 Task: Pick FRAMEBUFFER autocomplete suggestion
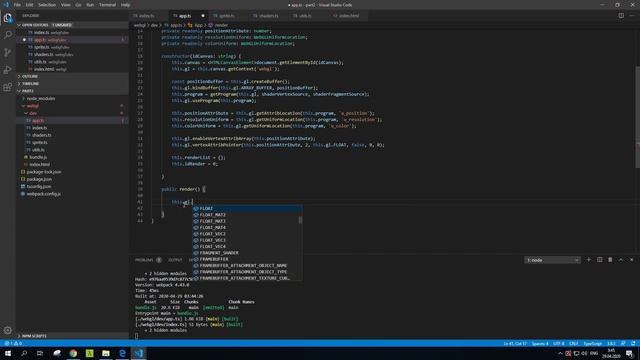(x=246, y=259)
